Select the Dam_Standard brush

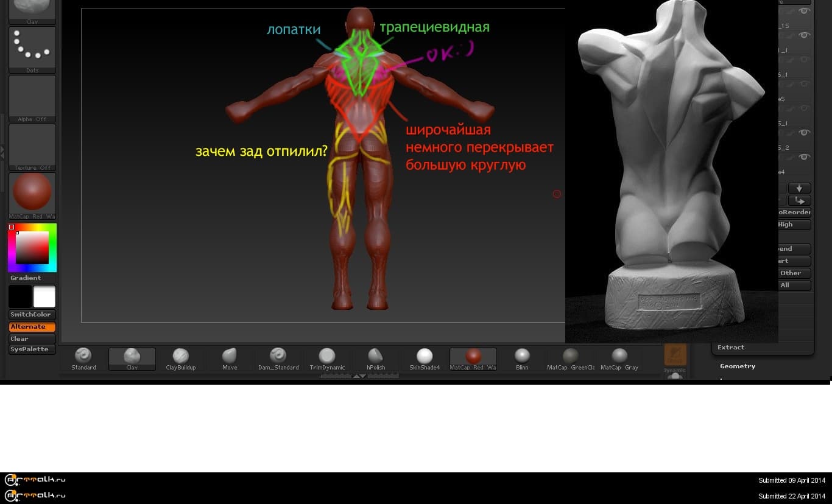(x=278, y=359)
